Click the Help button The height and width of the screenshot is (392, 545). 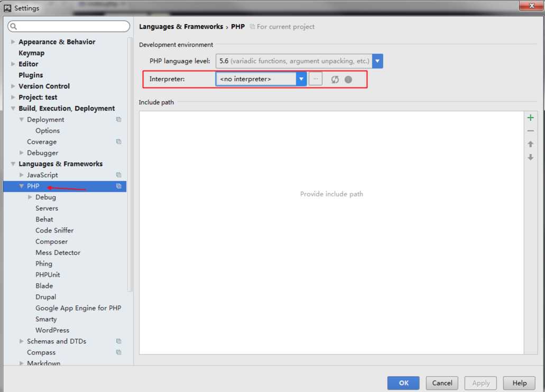(519, 383)
